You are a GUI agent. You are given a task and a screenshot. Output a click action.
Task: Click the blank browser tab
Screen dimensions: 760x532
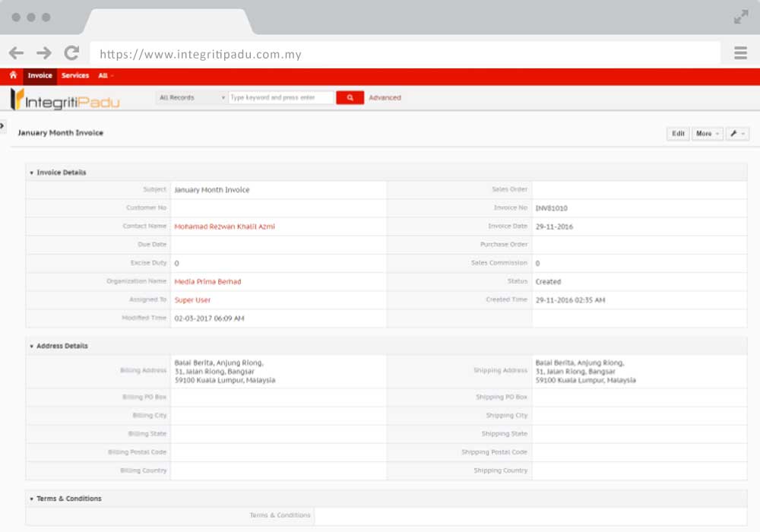pyautogui.click(x=169, y=21)
